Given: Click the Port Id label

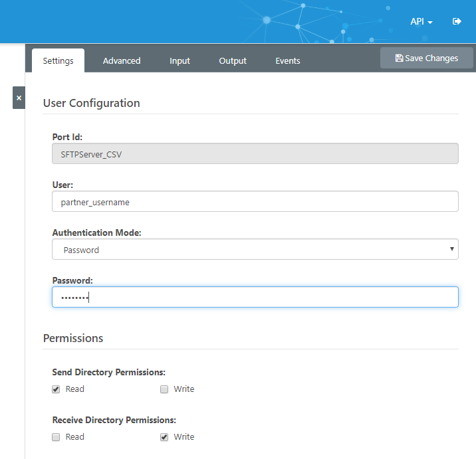Looking at the screenshot, I should click(67, 137).
